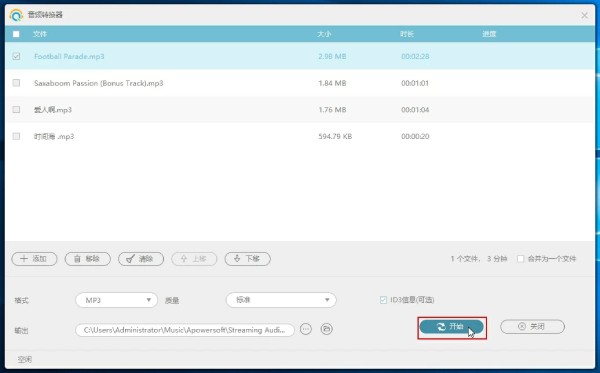
Task: Select the 时间海 .mp3 file row
Action: [300, 136]
